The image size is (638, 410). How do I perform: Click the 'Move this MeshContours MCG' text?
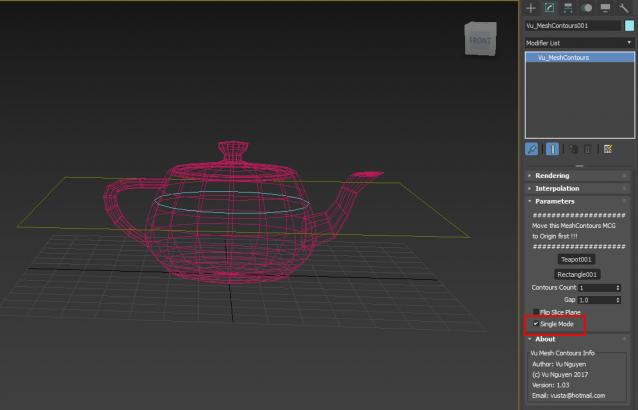click(x=574, y=226)
